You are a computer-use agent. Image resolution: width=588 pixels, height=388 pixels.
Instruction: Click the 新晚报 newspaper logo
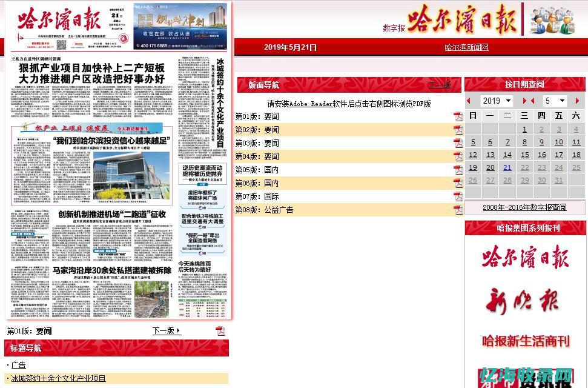523,301
